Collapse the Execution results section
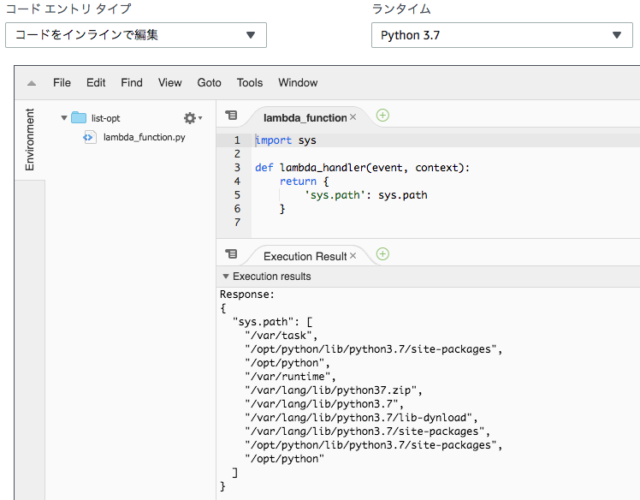 [x=225, y=276]
